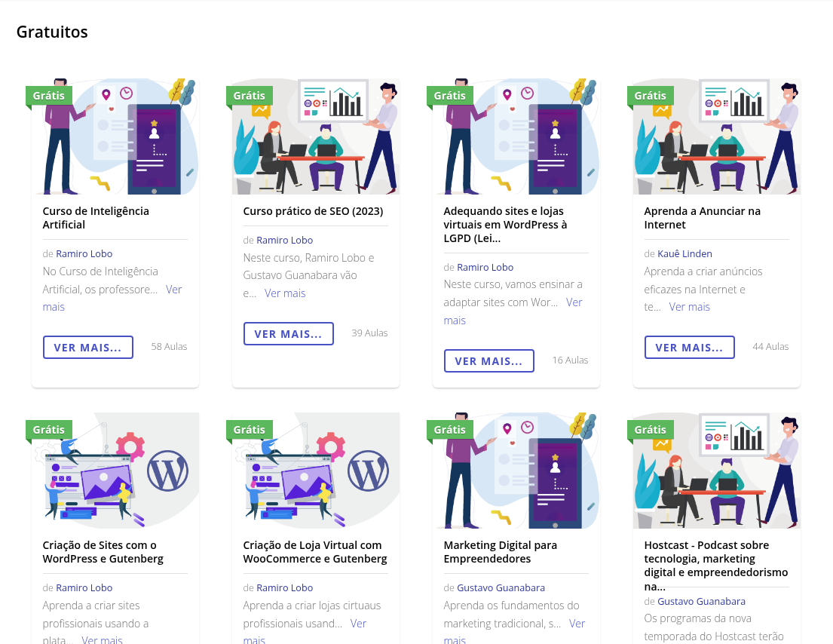
Task: Click the WordPress logo on Criação de Sites card
Action: 168,471
